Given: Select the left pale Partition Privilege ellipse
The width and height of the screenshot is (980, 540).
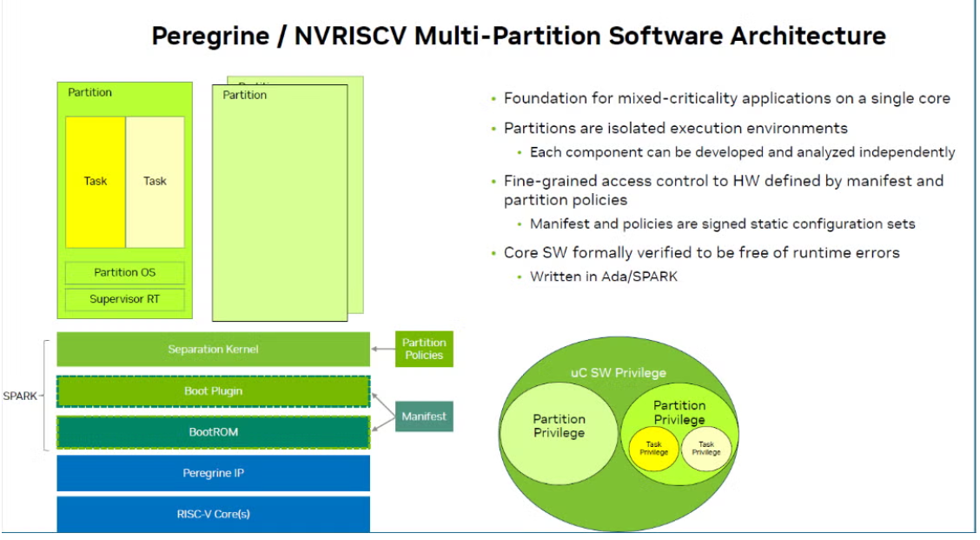Looking at the screenshot, I should click(559, 433).
